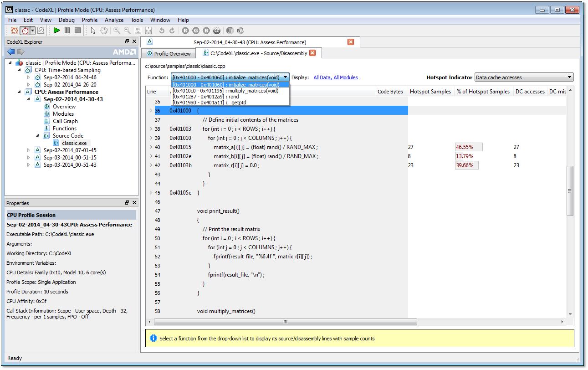Click the zoom out magnifier icon
Image resolution: width=588 pixels, height=370 pixels.
click(x=128, y=31)
